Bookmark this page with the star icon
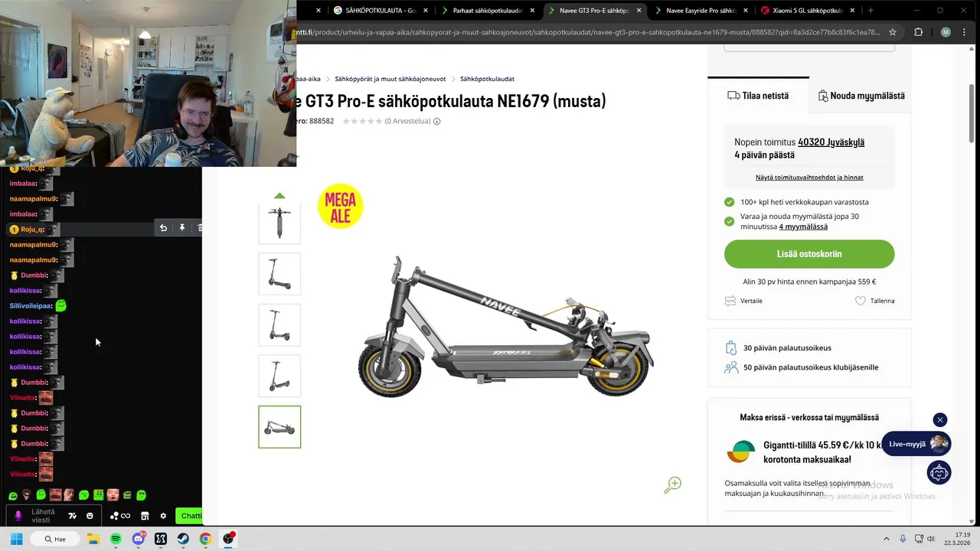This screenshot has width=980, height=551. point(893,32)
